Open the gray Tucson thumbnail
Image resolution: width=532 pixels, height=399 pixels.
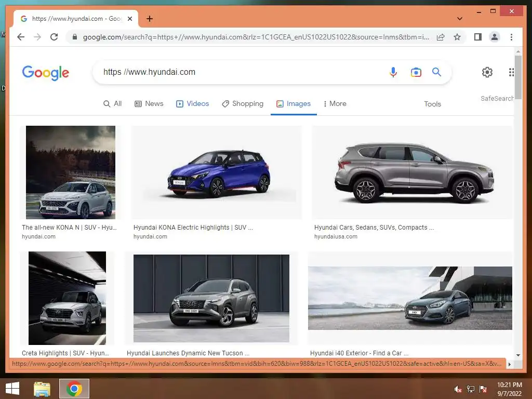coord(211,298)
